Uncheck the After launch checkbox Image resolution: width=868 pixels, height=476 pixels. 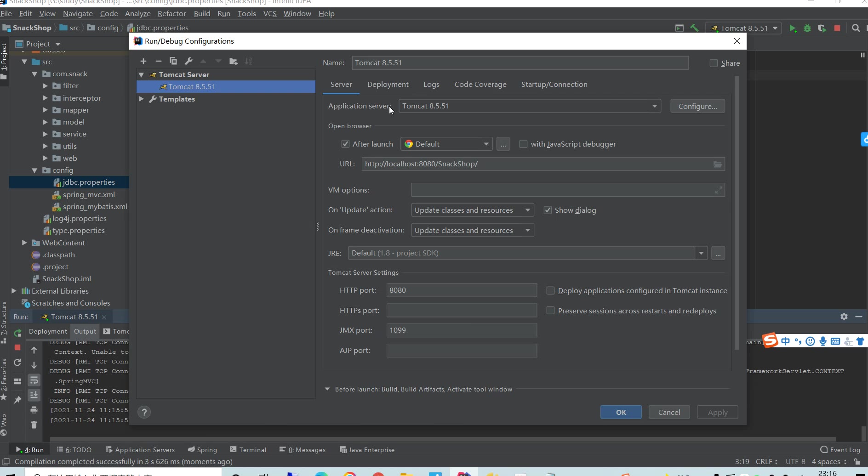coord(345,144)
